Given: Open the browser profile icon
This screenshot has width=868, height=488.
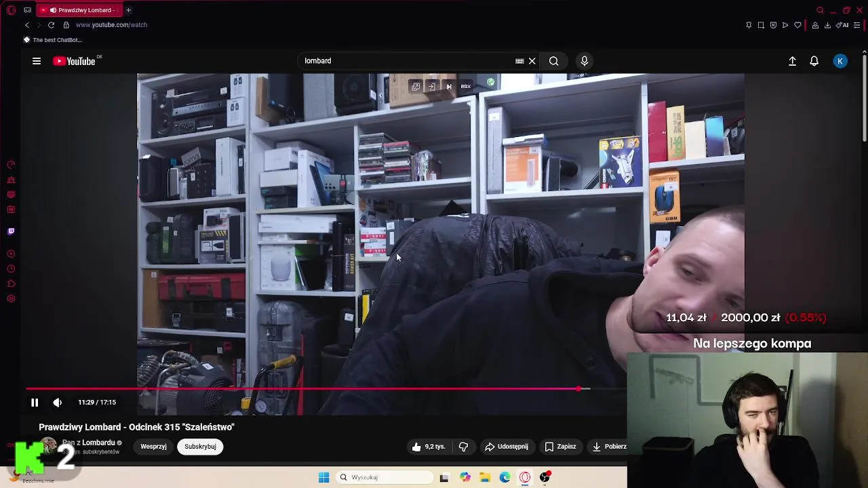Looking at the screenshot, I should [815, 25].
